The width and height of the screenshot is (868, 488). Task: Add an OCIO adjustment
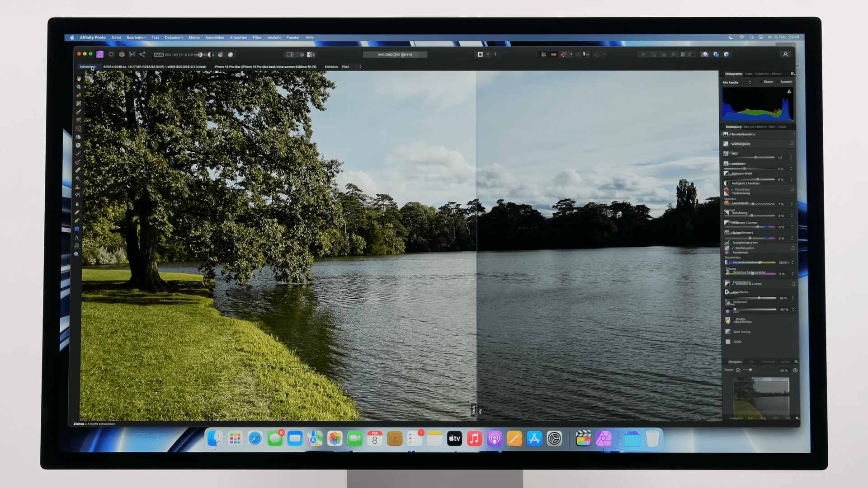[737, 342]
